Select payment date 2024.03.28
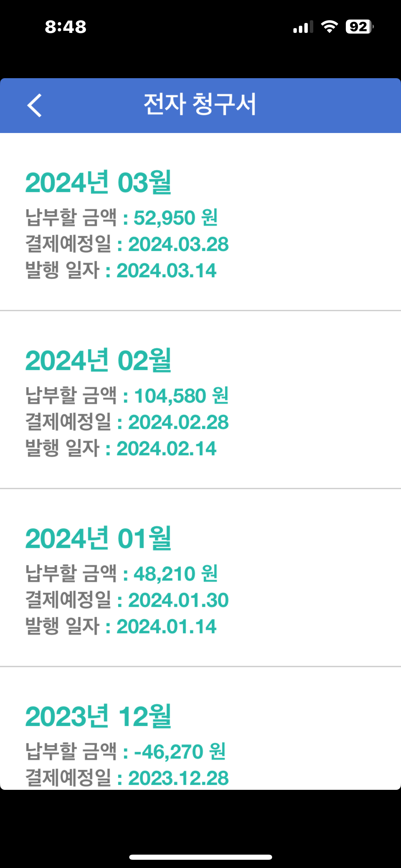401x868 pixels. point(178,244)
